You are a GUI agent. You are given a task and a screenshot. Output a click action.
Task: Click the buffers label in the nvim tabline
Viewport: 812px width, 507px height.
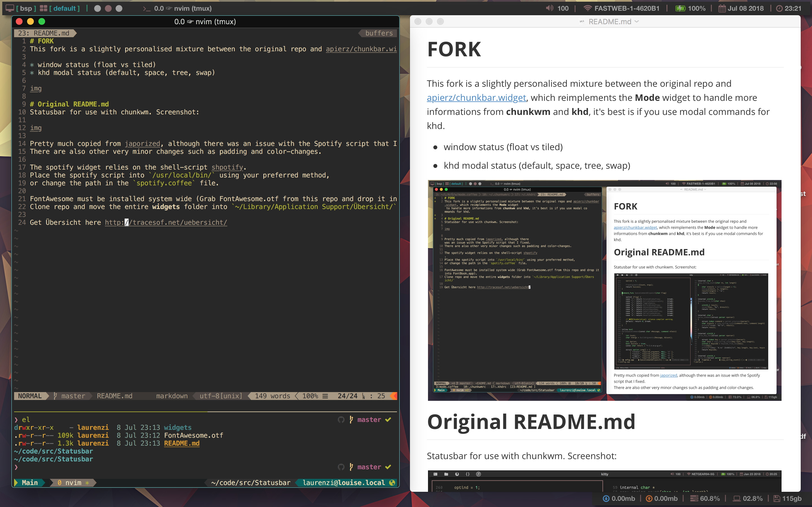coord(379,33)
